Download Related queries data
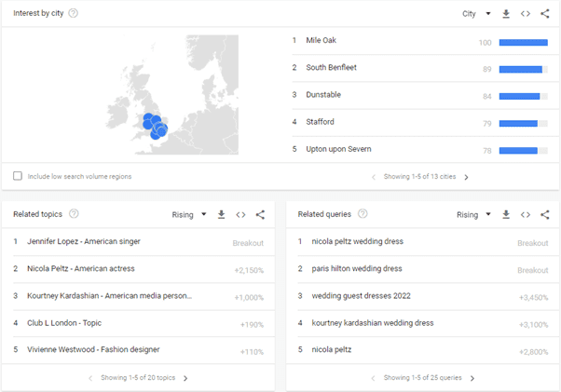Screen dimensions: 561x392 pyautogui.click(x=506, y=214)
